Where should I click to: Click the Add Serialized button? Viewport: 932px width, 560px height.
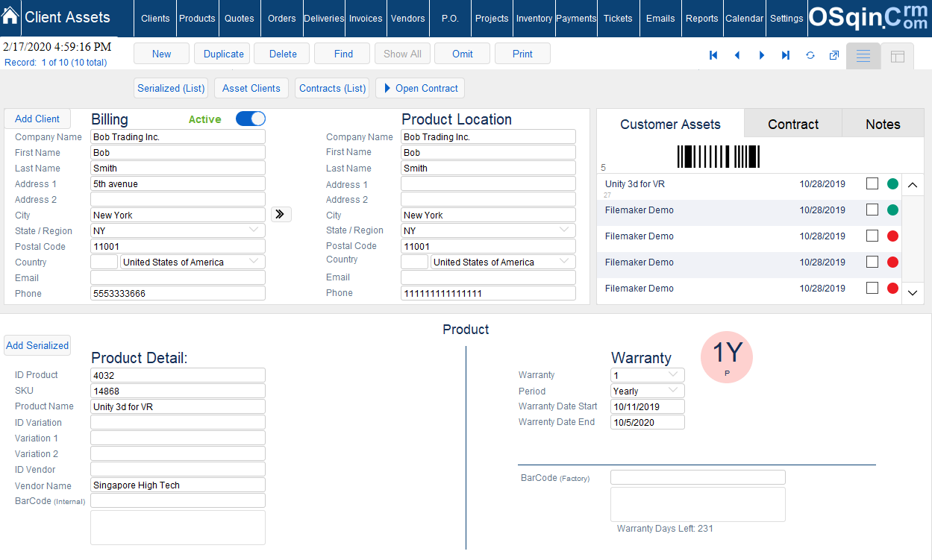37,345
